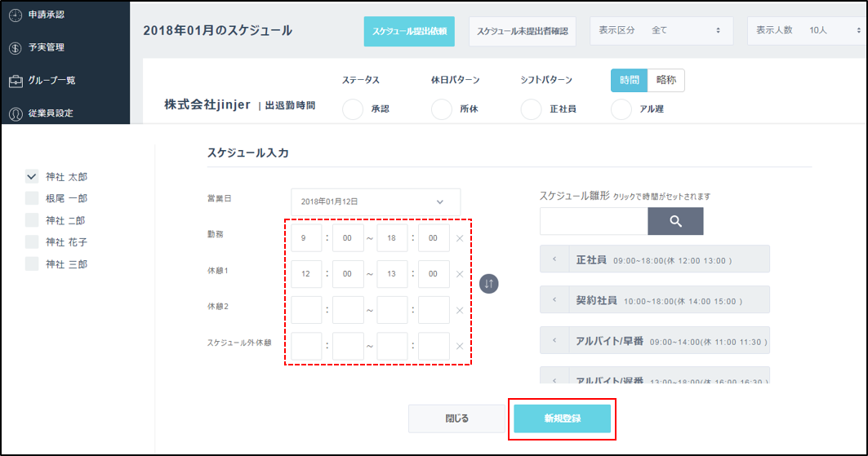Clear the 勤務 time row with X
Screen dimensions: 868x456
click(x=460, y=238)
